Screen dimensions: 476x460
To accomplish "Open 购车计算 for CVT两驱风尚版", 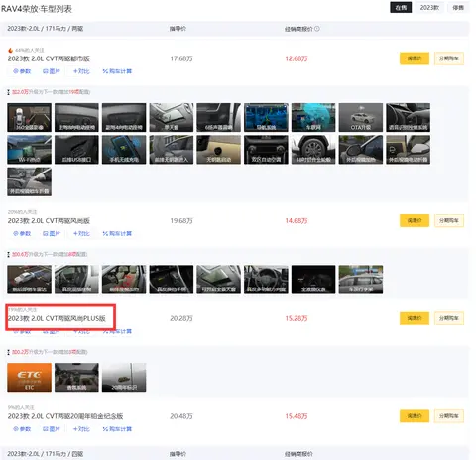I will [x=117, y=233].
